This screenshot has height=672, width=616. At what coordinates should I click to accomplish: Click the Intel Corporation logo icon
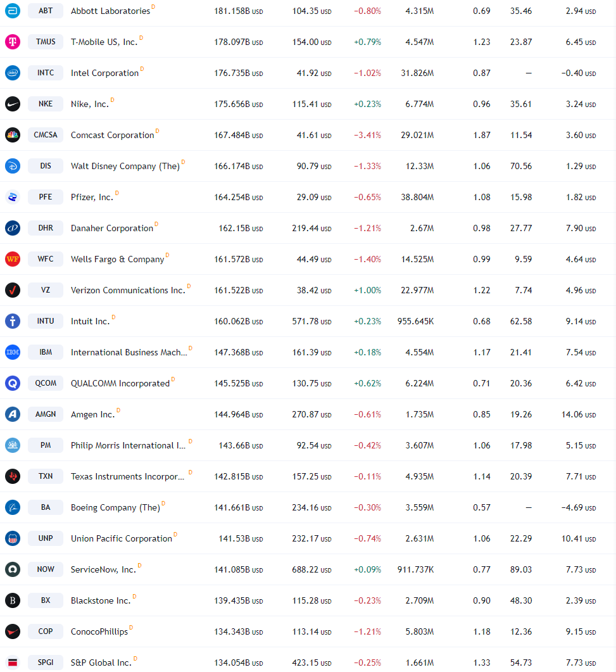[13, 73]
